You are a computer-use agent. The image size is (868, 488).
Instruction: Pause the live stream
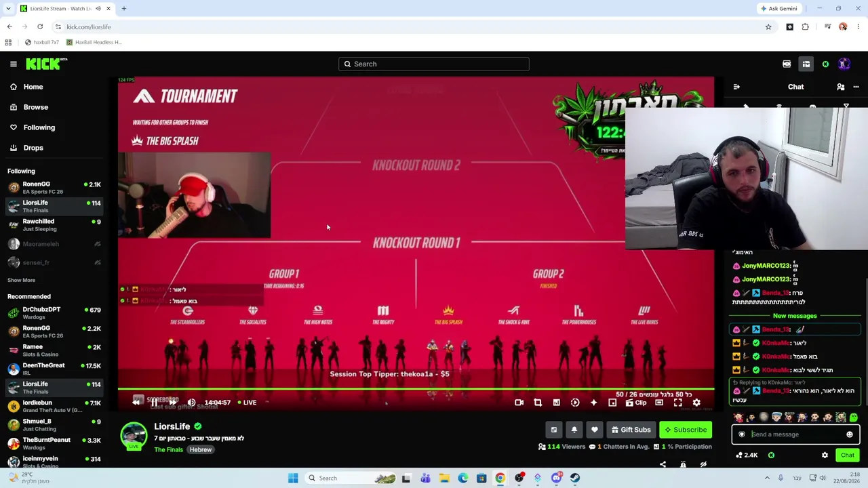click(154, 403)
